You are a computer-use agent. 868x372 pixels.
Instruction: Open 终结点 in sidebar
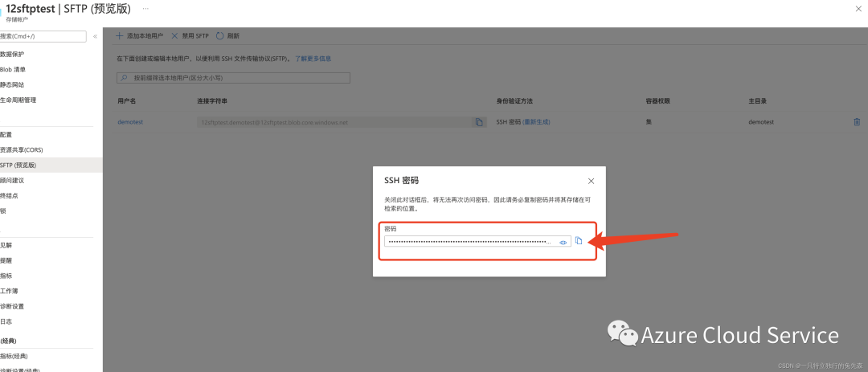10,195
